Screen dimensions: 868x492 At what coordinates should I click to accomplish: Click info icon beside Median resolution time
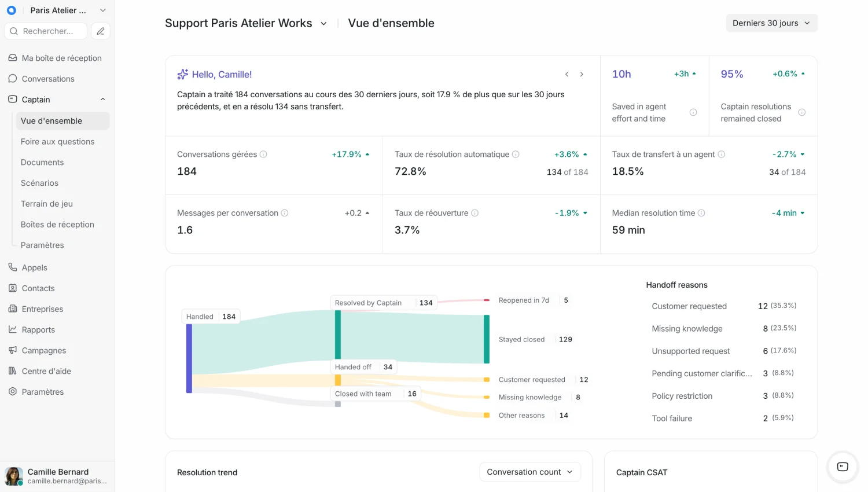tap(701, 213)
